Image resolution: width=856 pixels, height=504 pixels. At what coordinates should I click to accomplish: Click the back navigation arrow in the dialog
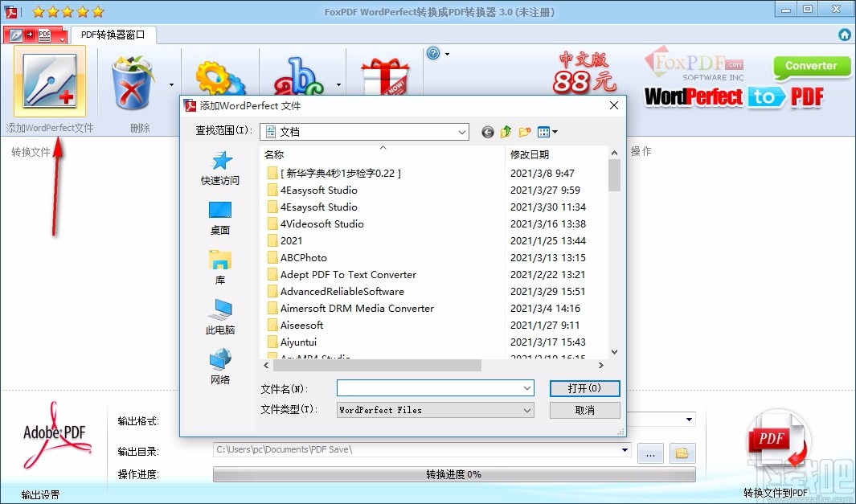487,131
